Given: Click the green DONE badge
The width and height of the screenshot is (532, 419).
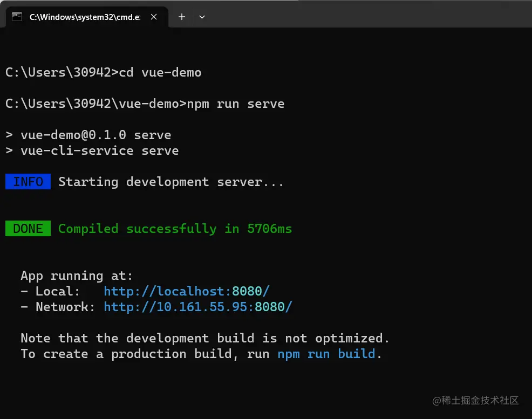Looking at the screenshot, I should 28,229.
